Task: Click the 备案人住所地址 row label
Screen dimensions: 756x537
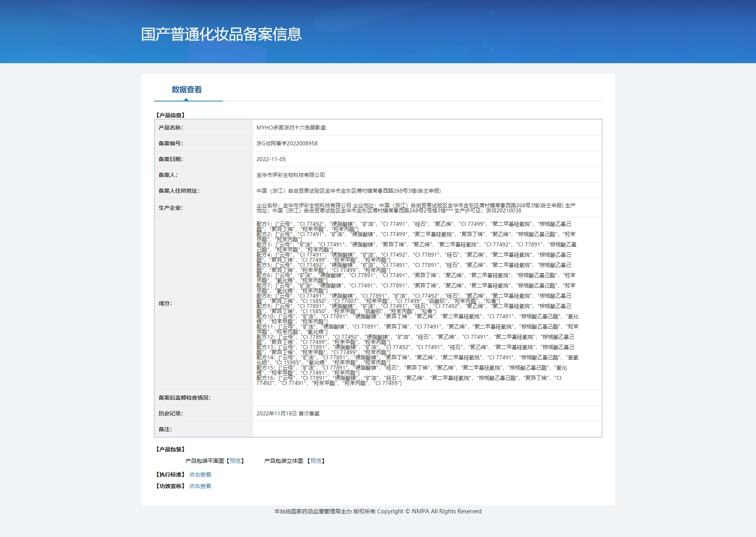Action: pos(179,191)
